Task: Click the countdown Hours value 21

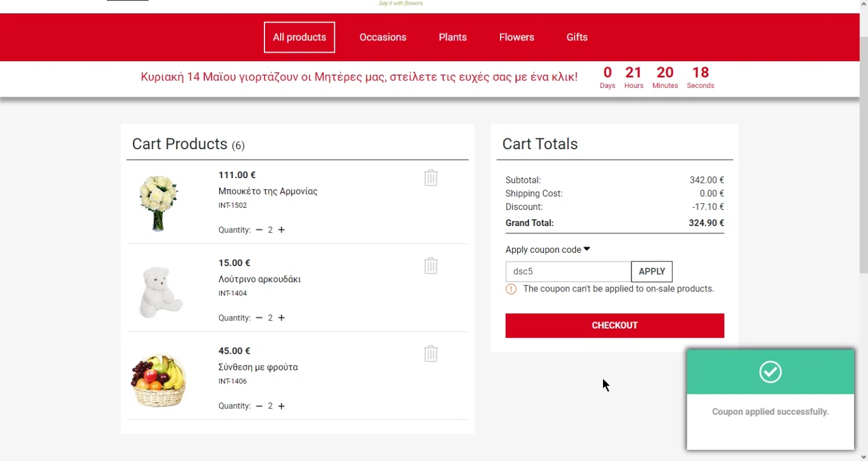Action: [x=634, y=72]
